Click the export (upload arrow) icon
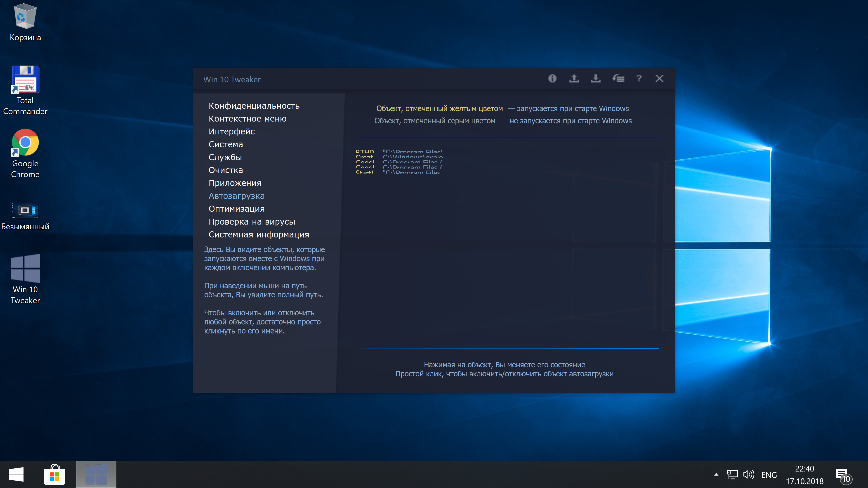 pos(574,78)
